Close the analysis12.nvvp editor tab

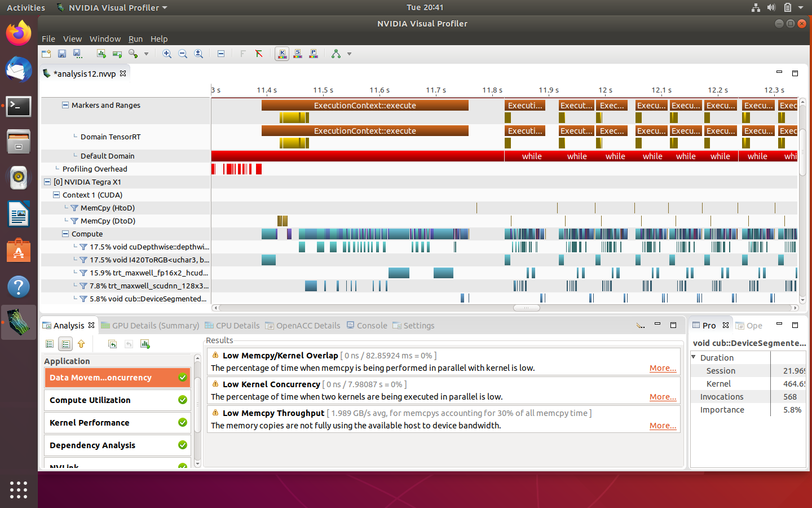(x=123, y=73)
